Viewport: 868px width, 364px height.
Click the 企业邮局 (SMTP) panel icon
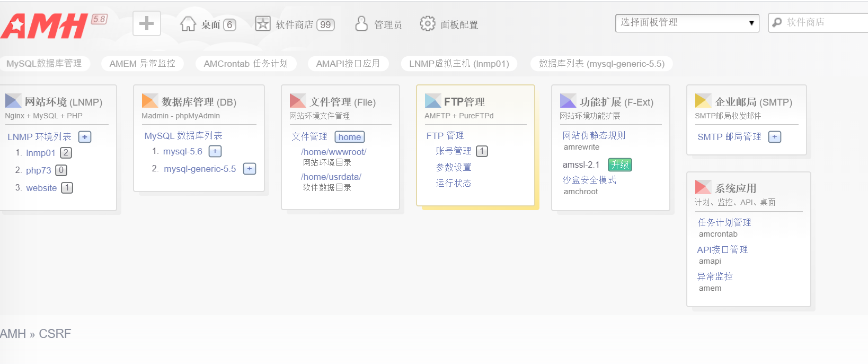point(703,101)
